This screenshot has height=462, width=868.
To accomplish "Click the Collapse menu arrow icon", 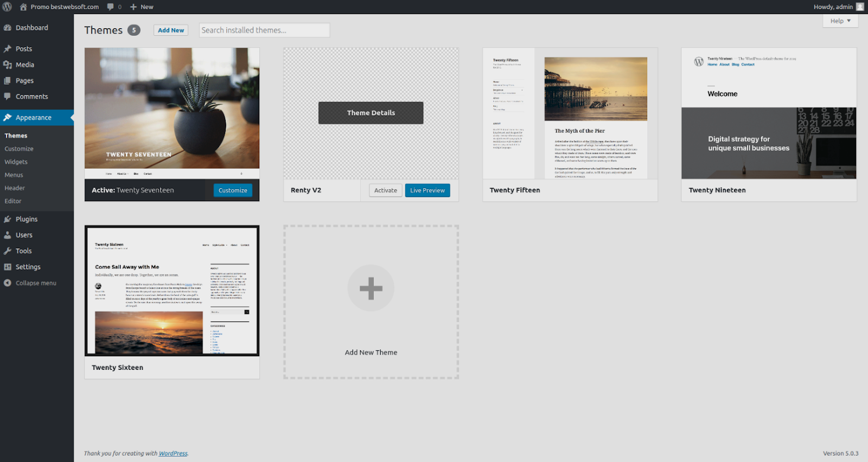I will 8,283.
